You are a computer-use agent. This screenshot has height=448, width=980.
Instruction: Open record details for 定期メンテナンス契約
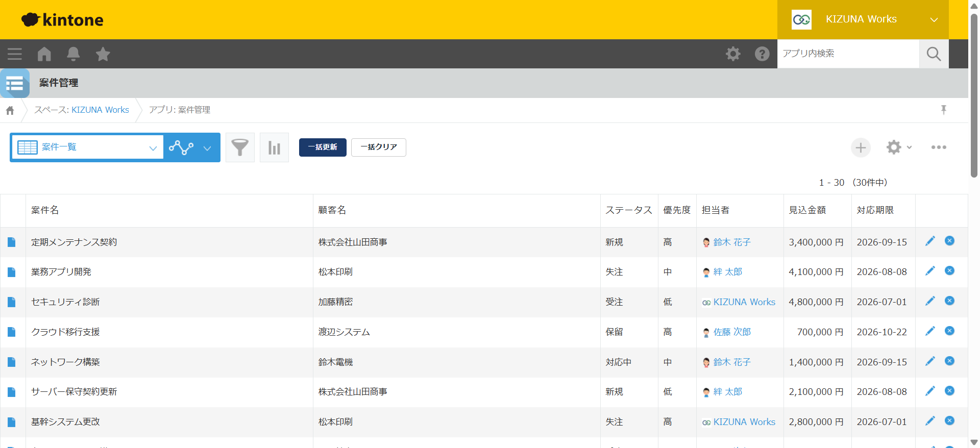coord(11,242)
